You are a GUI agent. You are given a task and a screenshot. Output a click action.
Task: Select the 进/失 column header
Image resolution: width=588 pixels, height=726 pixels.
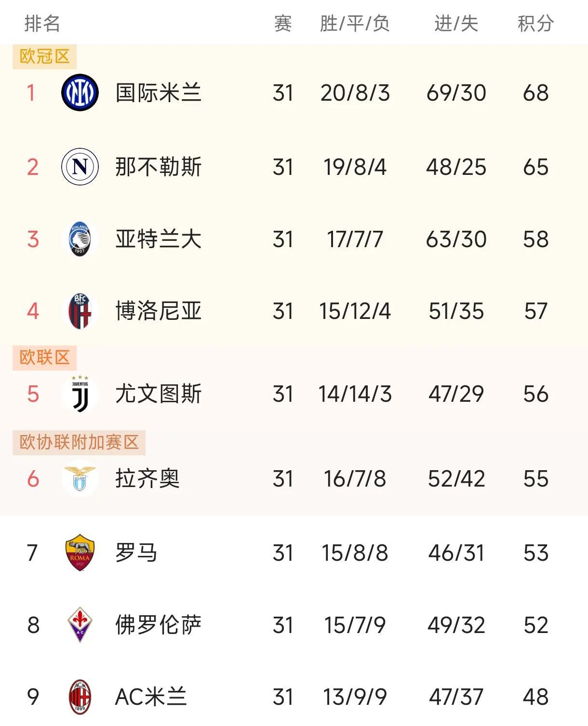point(456,23)
